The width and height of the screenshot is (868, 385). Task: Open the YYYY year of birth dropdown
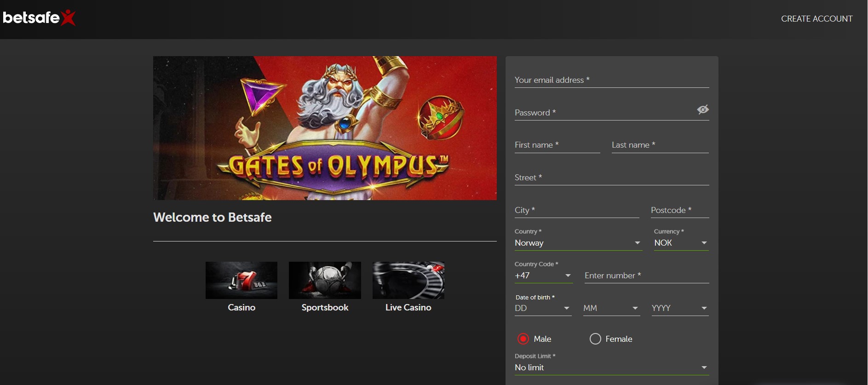(x=680, y=308)
